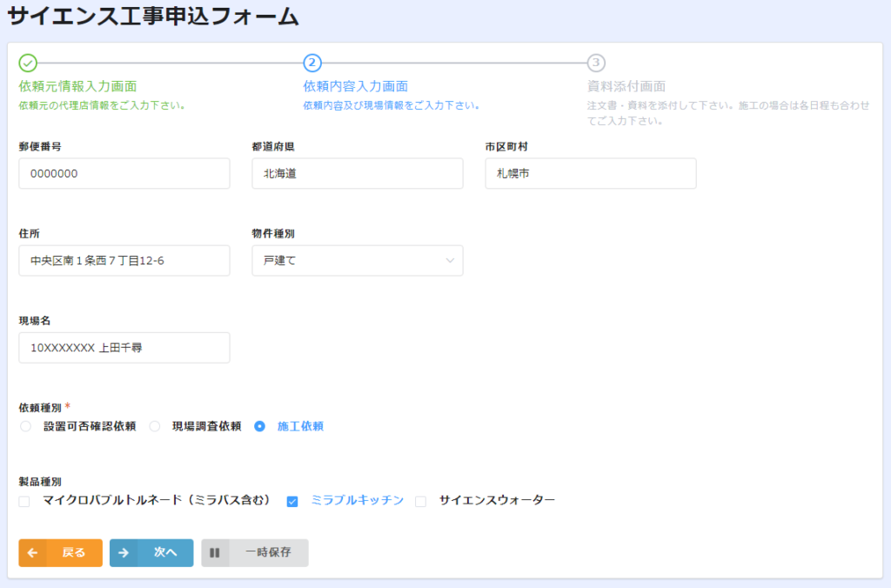This screenshot has height=588, width=891.
Task: Uncheck the ミラブルキッチン checkbox
Action: click(x=292, y=501)
